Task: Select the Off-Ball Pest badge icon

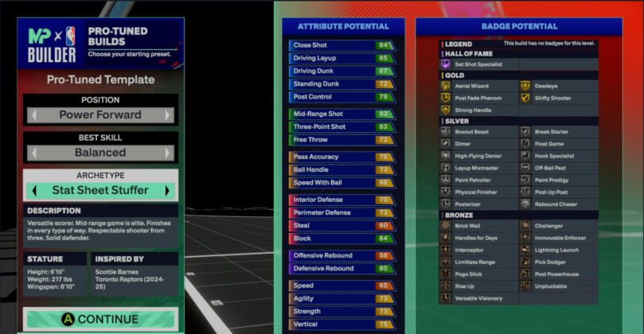Action: (x=525, y=168)
